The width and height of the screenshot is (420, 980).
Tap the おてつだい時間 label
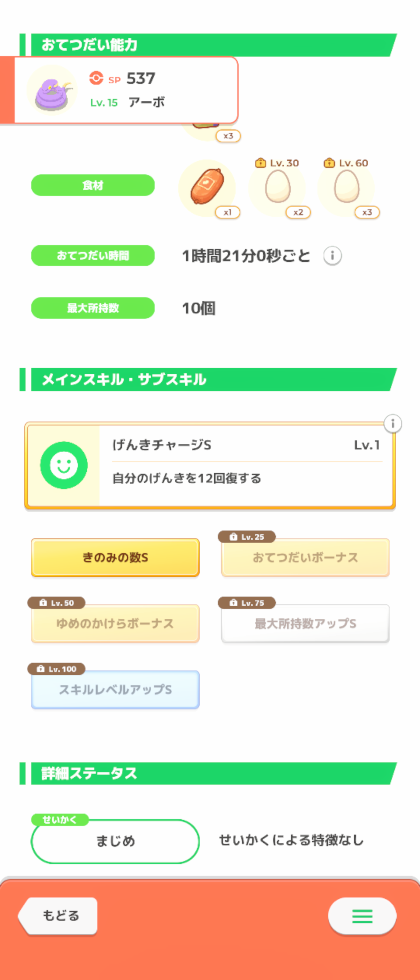point(93,255)
